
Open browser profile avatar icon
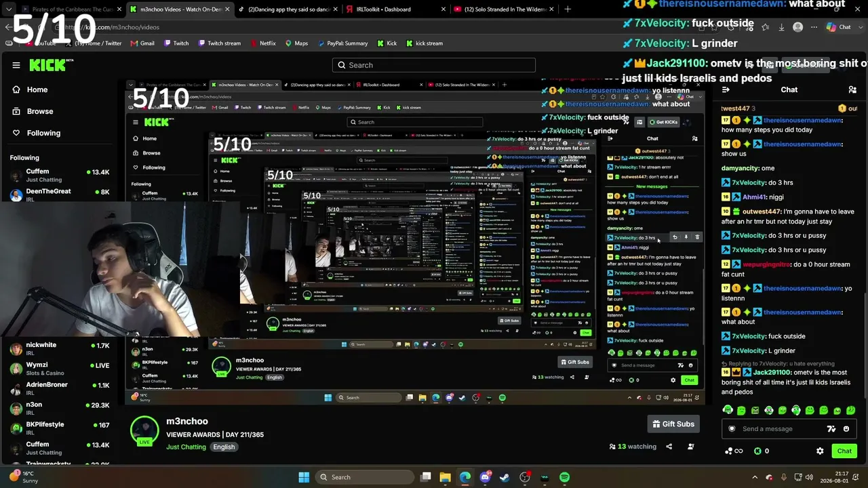[798, 27]
